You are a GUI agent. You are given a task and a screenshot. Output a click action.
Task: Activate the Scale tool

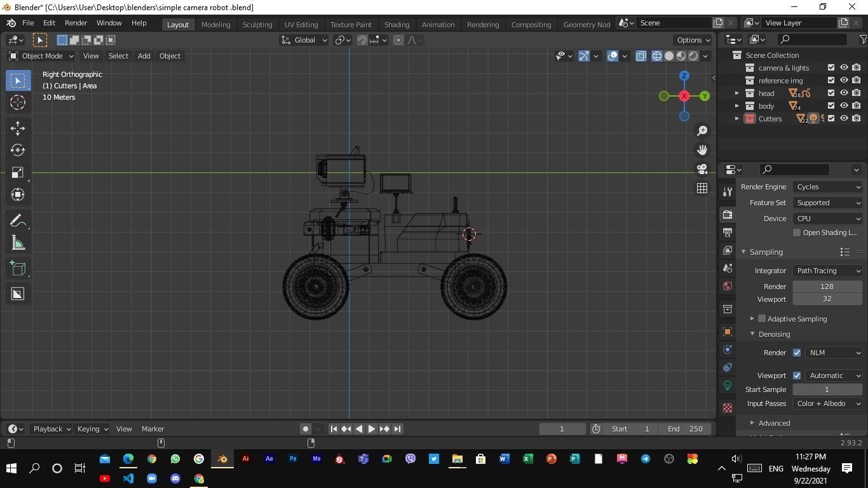[x=18, y=172]
